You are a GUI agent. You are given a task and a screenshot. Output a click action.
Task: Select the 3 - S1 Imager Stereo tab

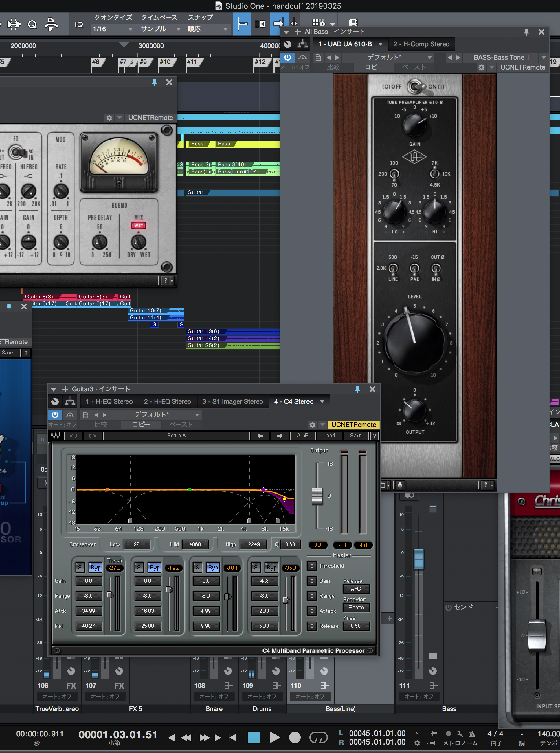233,401
